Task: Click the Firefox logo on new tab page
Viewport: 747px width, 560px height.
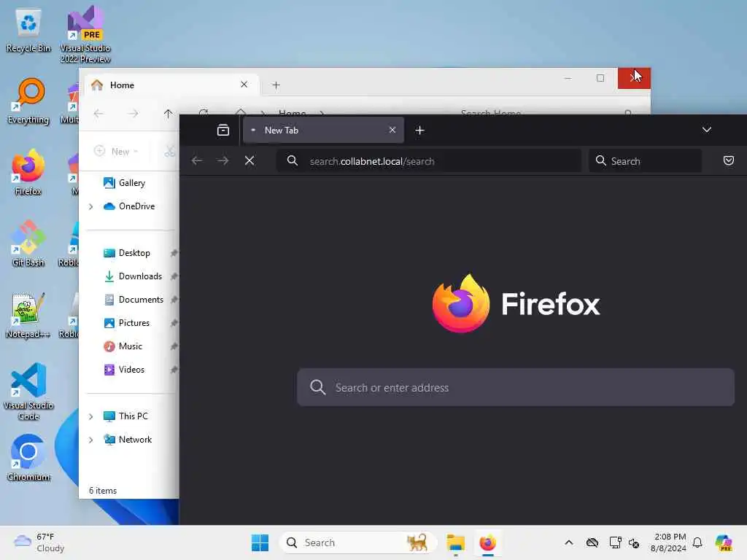Action: click(x=516, y=304)
